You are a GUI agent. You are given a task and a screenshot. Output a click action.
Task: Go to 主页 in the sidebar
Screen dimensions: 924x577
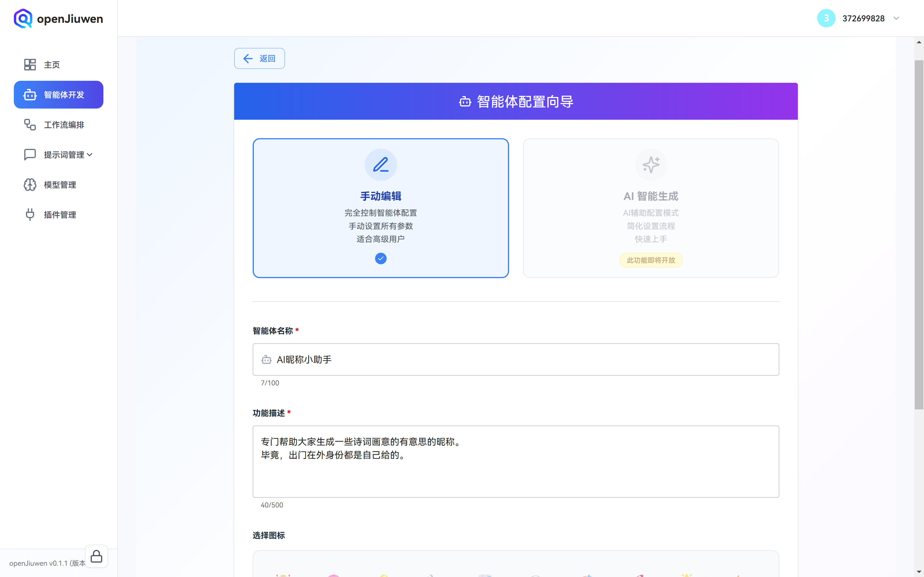[52, 65]
